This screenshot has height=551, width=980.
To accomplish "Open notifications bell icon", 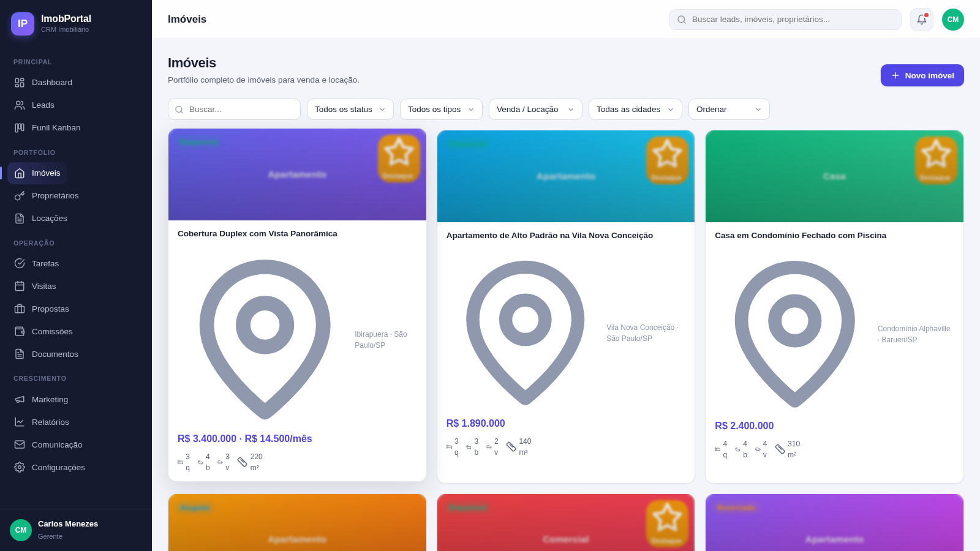I will (922, 20).
